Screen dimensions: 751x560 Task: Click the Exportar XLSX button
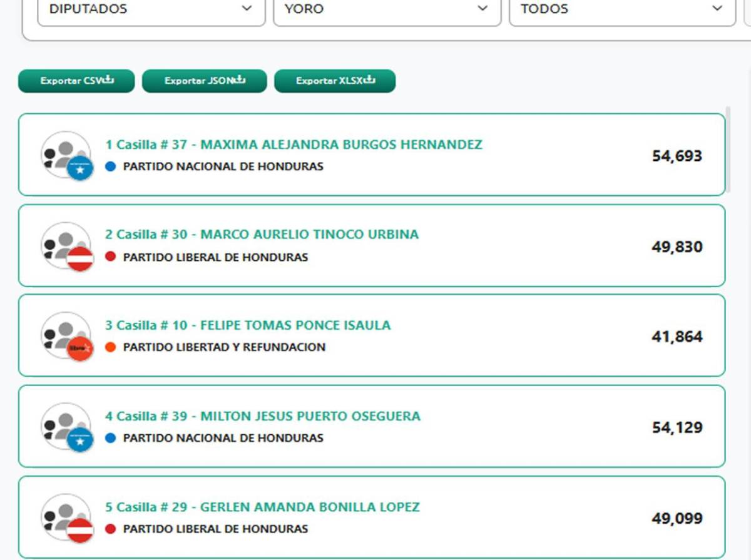(x=335, y=80)
